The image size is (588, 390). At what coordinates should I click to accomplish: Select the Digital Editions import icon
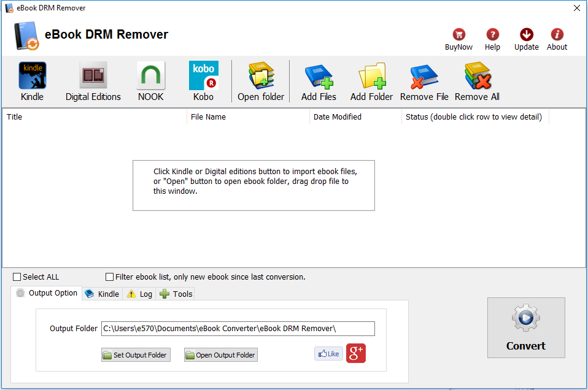93,80
